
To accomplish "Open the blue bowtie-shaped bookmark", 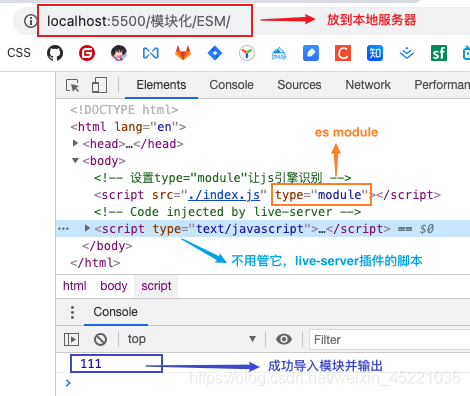I will coord(151,53).
